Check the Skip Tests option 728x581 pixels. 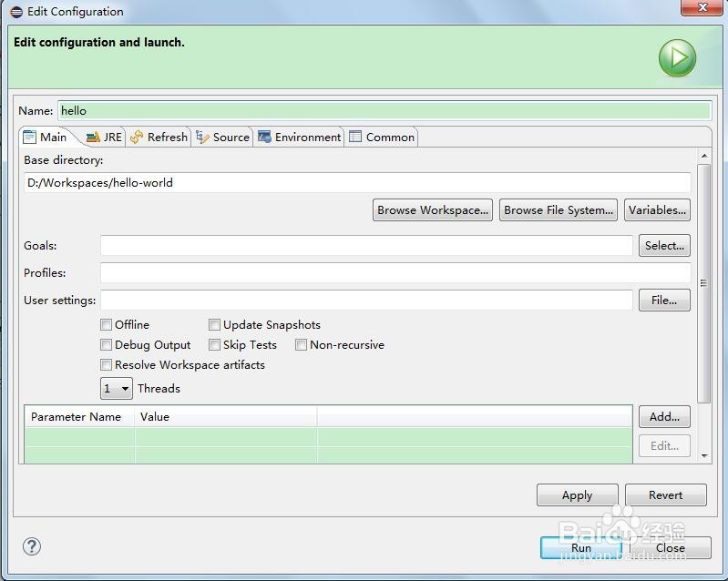(x=214, y=345)
